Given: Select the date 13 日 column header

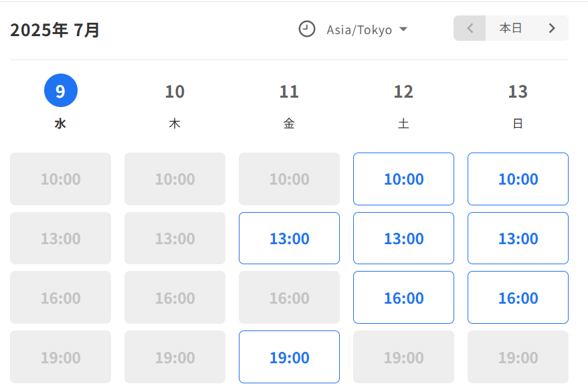Looking at the screenshot, I should tap(518, 107).
